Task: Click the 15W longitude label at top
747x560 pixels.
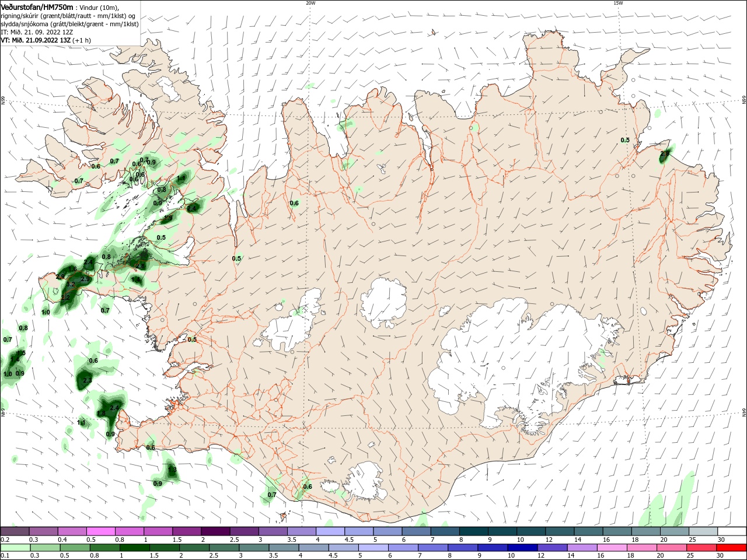Action: tap(618, 3)
